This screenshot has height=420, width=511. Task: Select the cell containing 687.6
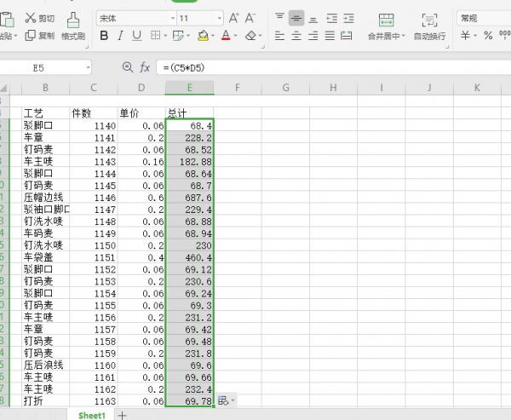tap(189, 198)
